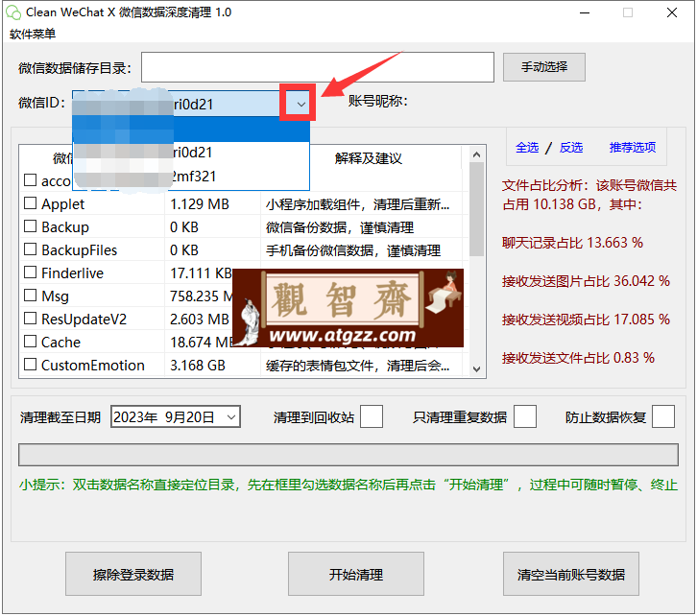
Task: Select the highlighted blank dropdown entry
Action: (191, 130)
